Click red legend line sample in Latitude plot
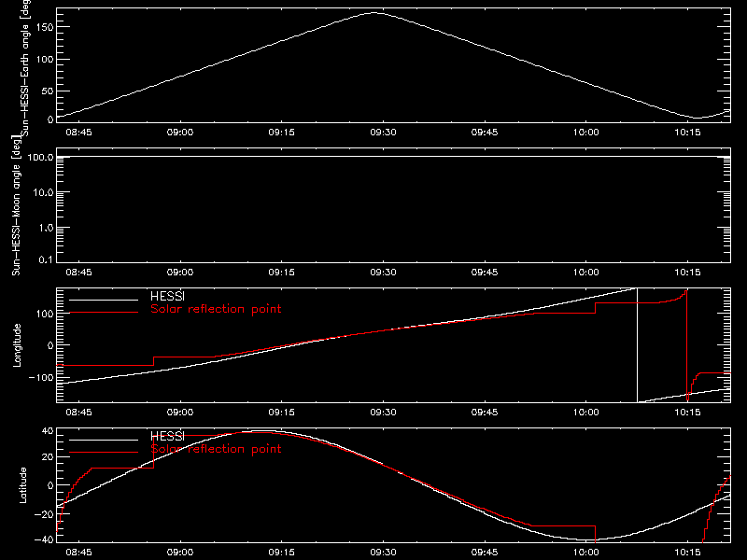 click(104, 453)
